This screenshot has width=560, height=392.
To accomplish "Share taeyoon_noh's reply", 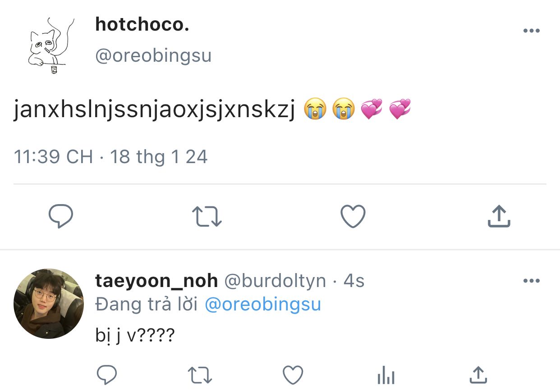I will click(478, 375).
